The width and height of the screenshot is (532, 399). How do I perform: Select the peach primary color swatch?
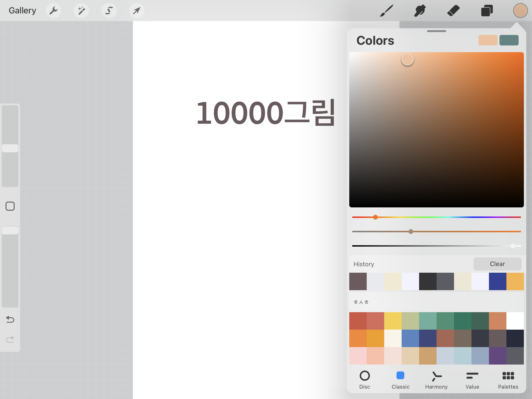pyautogui.click(x=488, y=40)
